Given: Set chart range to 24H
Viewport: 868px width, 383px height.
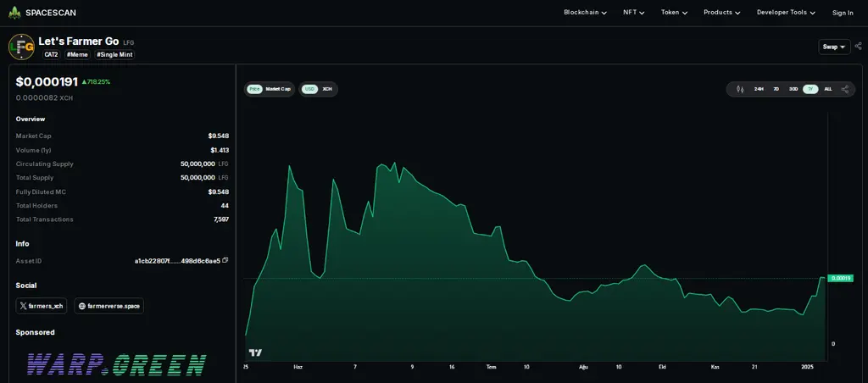Looking at the screenshot, I should [759, 89].
